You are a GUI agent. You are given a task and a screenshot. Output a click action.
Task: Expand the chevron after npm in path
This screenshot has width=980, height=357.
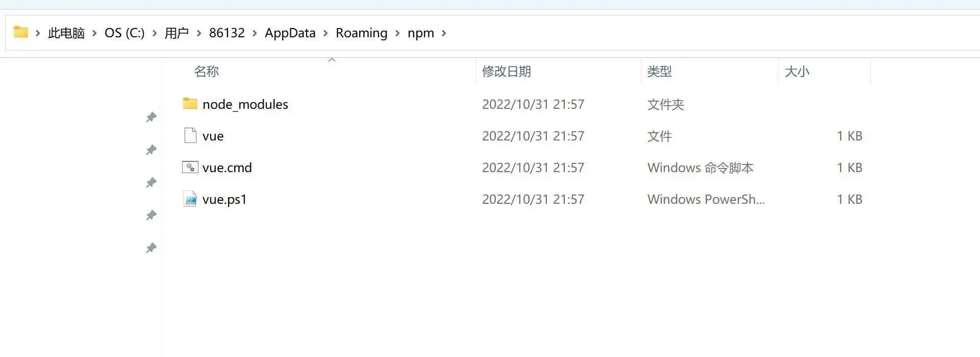[444, 33]
